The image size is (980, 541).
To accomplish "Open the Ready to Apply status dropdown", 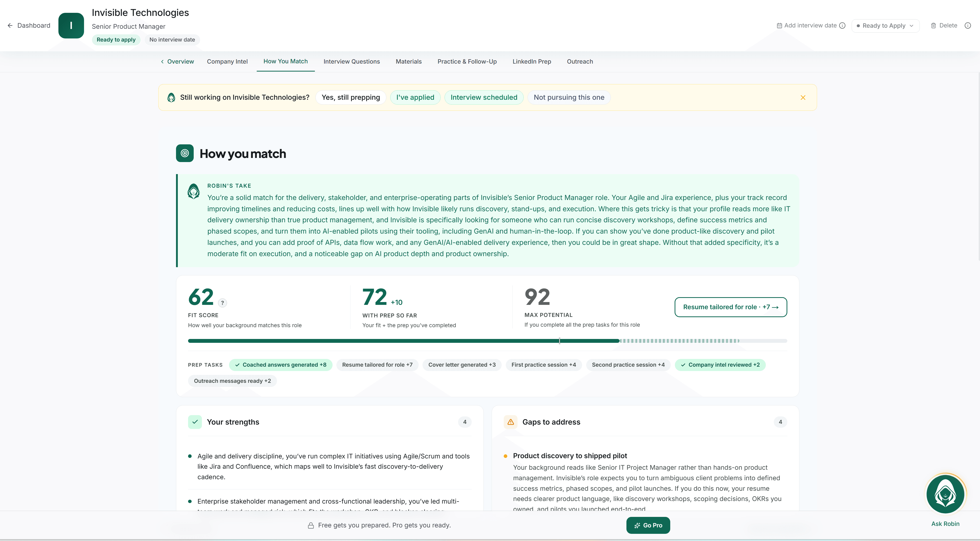I will click(x=885, y=25).
